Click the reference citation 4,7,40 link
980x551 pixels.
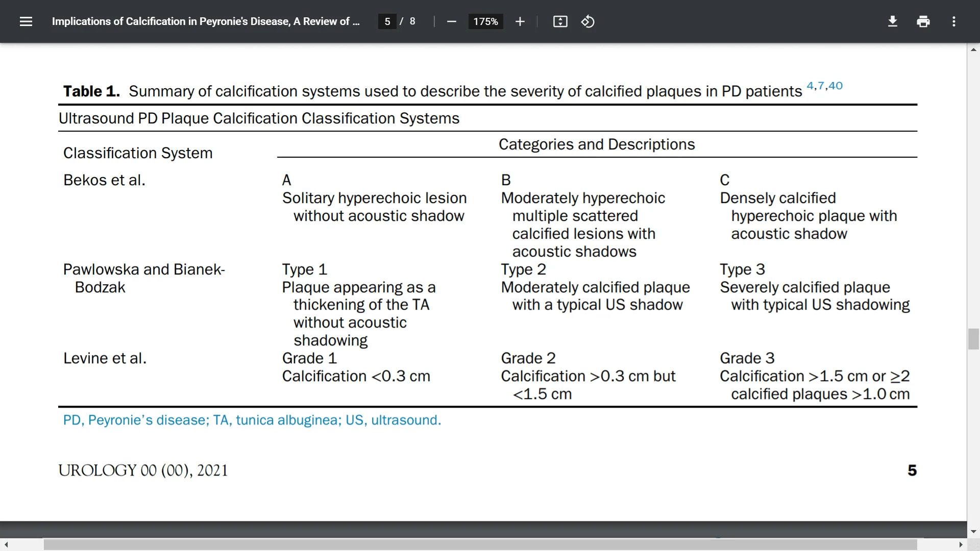pyautogui.click(x=824, y=86)
